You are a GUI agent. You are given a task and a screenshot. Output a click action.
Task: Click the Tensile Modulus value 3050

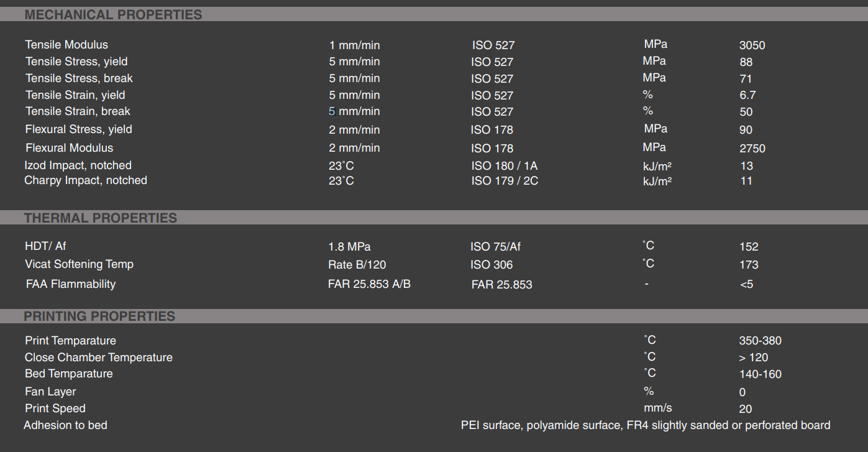pyautogui.click(x=752, y=45)
